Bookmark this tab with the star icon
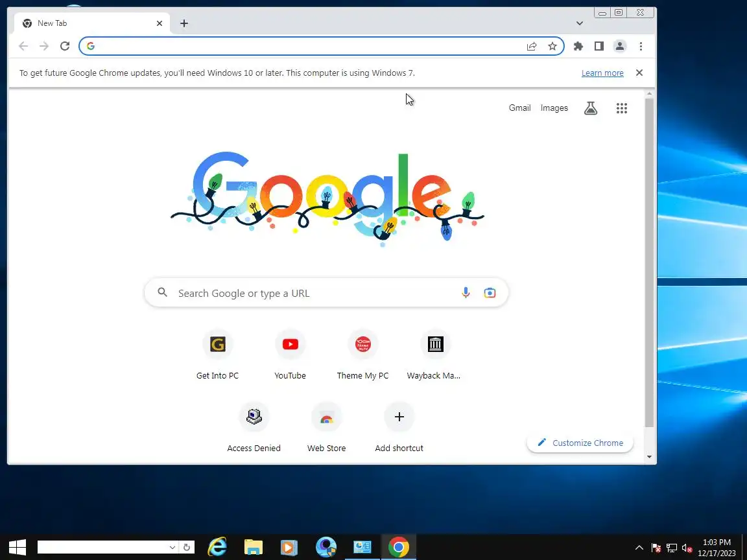 coord(552,46)
